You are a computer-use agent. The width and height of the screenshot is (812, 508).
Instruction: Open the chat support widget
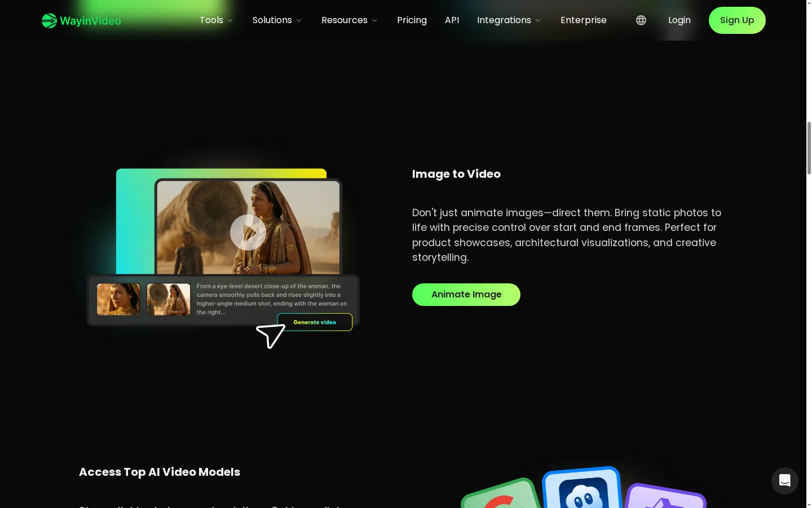click(785, 481)
